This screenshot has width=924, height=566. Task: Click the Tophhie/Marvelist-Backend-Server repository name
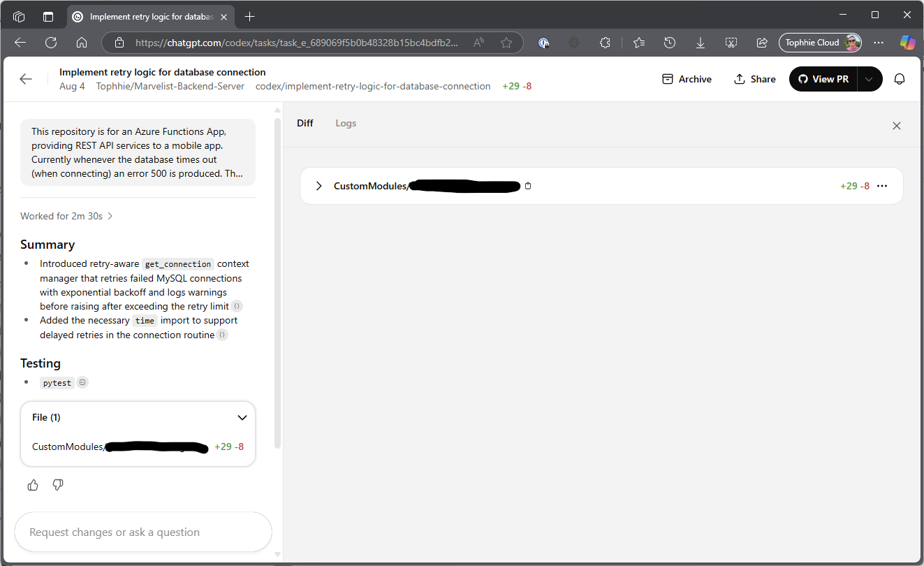click(x=170, y=86)
